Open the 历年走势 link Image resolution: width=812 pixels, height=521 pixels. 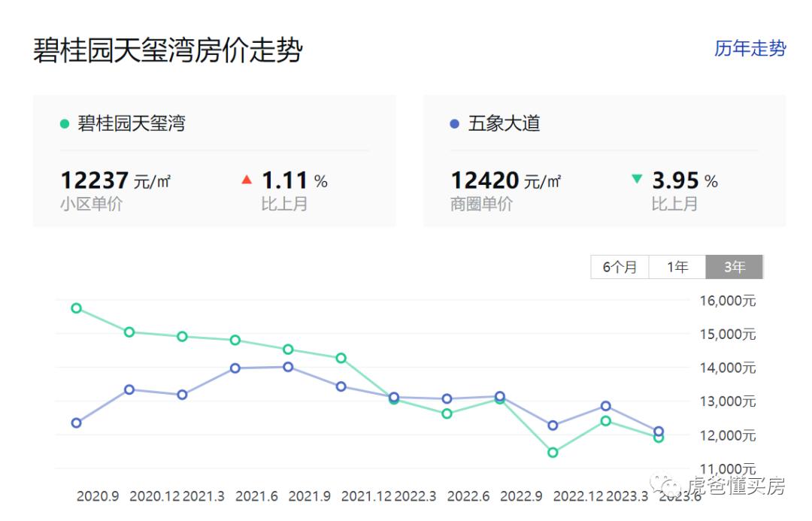click(750, 50)
